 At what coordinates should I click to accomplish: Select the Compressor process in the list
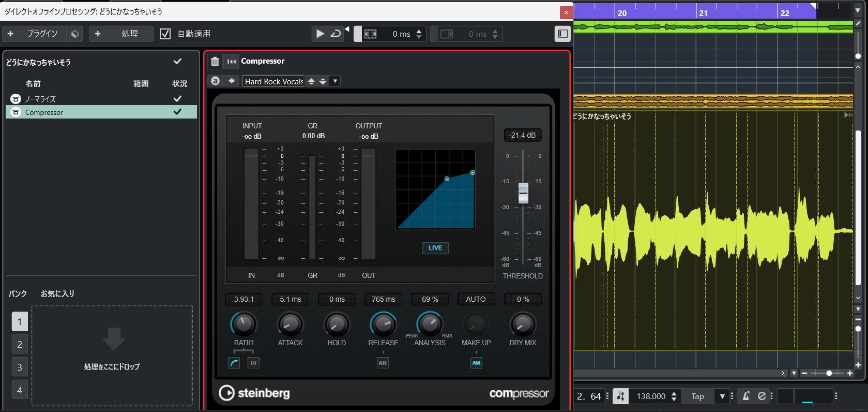click(x=101, y=112)
